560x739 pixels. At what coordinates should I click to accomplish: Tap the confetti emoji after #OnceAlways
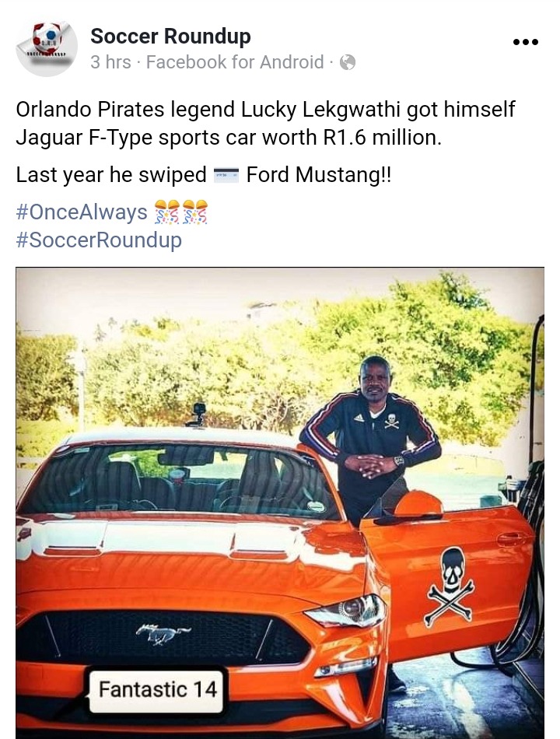coord(181,212)
